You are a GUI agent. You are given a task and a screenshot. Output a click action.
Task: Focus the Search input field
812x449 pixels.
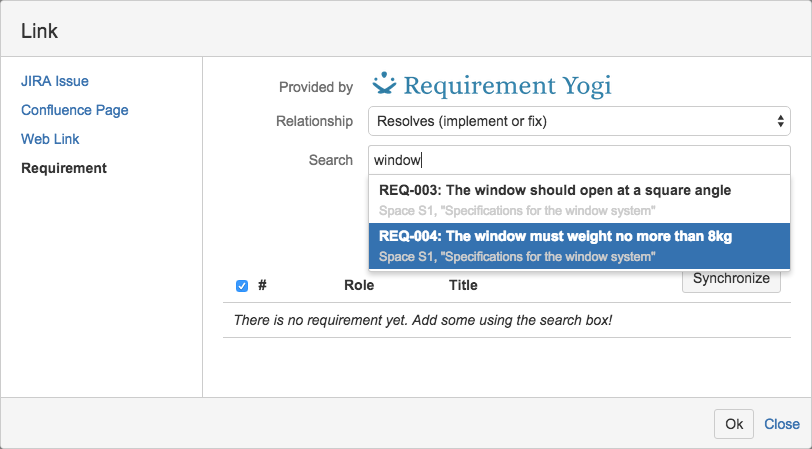tap(579, 160)
